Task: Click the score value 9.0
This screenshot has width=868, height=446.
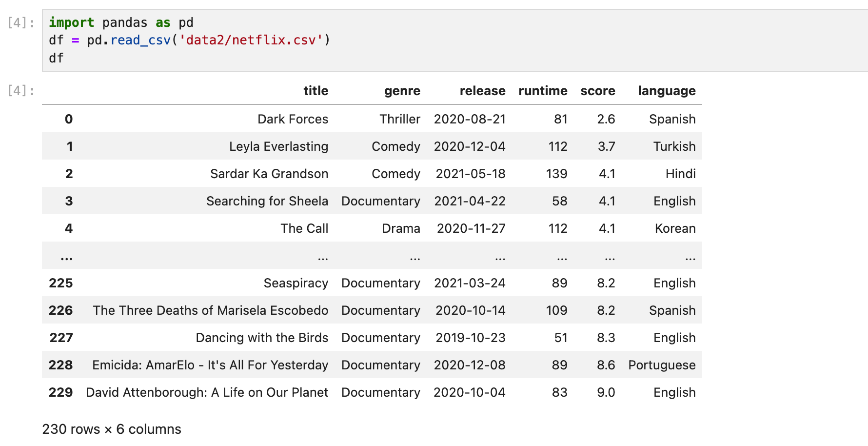Action: pyautogui.click(x=606, y=392)
